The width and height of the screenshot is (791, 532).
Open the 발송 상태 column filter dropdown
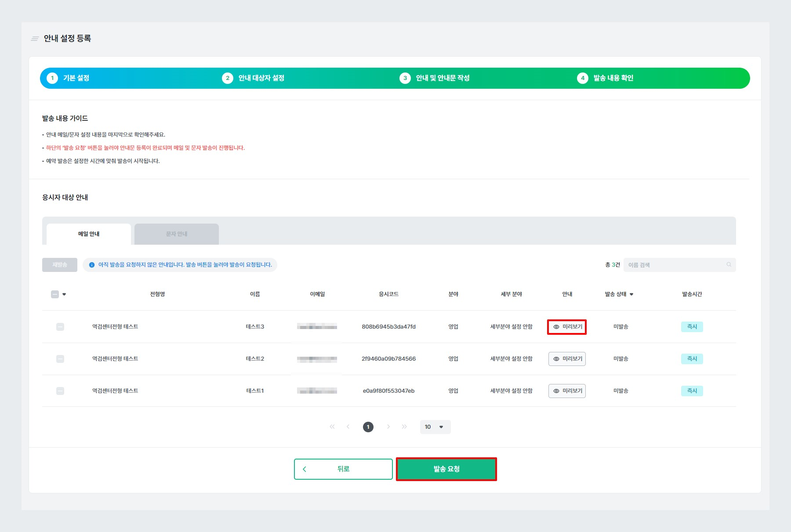tap(631, 294)
